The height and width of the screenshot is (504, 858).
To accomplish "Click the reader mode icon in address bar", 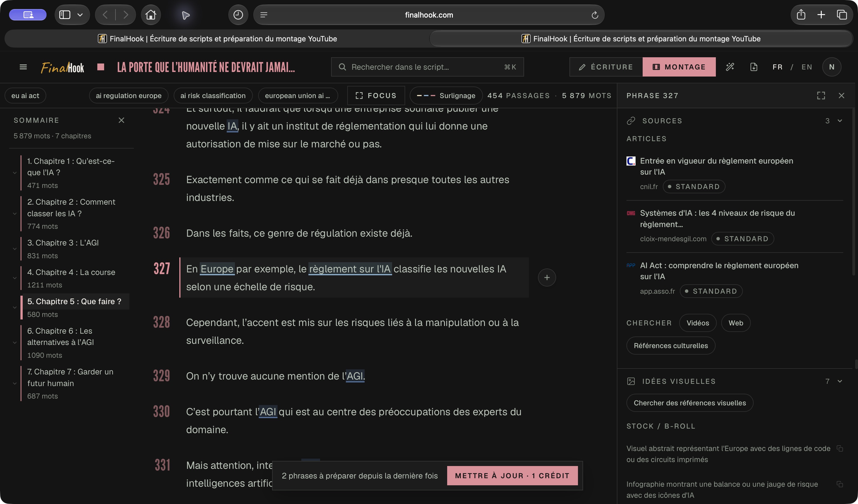I will (264, 15).
